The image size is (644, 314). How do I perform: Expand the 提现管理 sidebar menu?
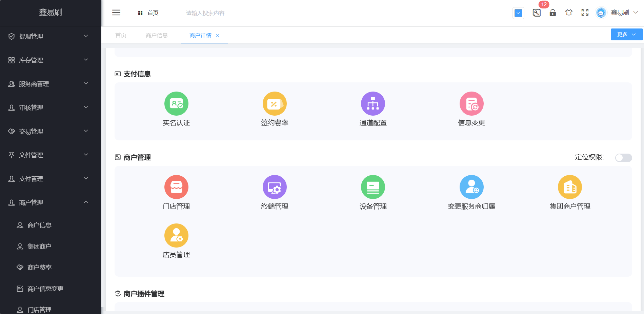coord(51,36)
